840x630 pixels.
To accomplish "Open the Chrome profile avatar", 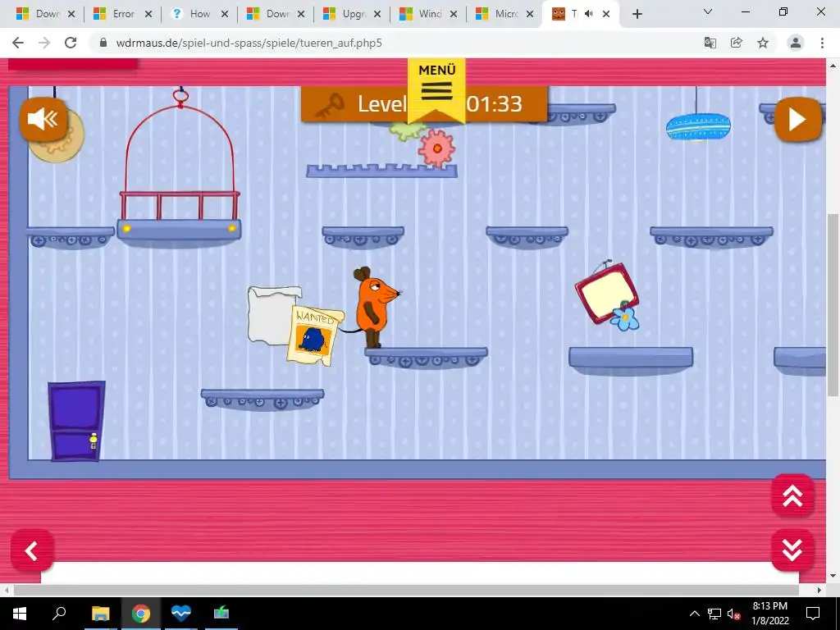I will pyautogui.click(x=796, y=43).
